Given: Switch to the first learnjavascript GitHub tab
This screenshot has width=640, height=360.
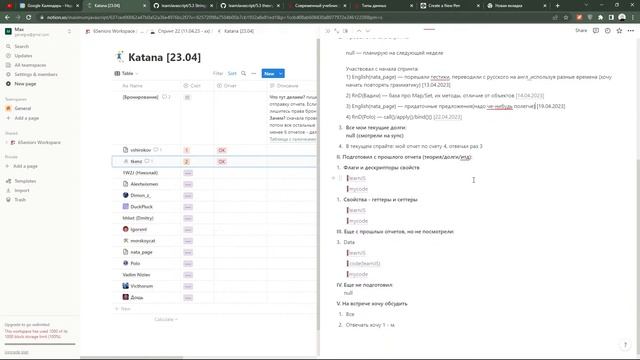Looking at the screenshot, I should pyautogui.click(x=184, y=6).
